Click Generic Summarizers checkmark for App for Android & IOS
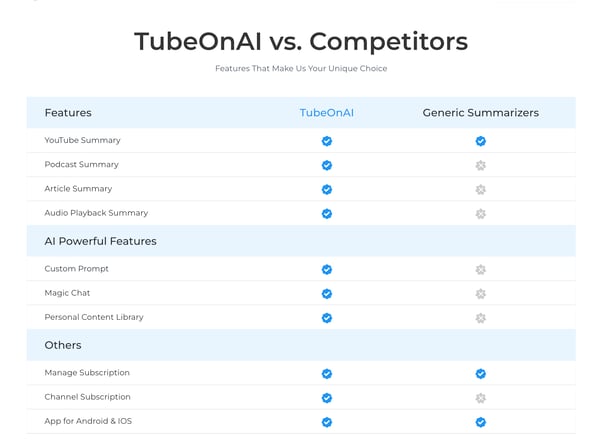 click(x=480, y=422)
